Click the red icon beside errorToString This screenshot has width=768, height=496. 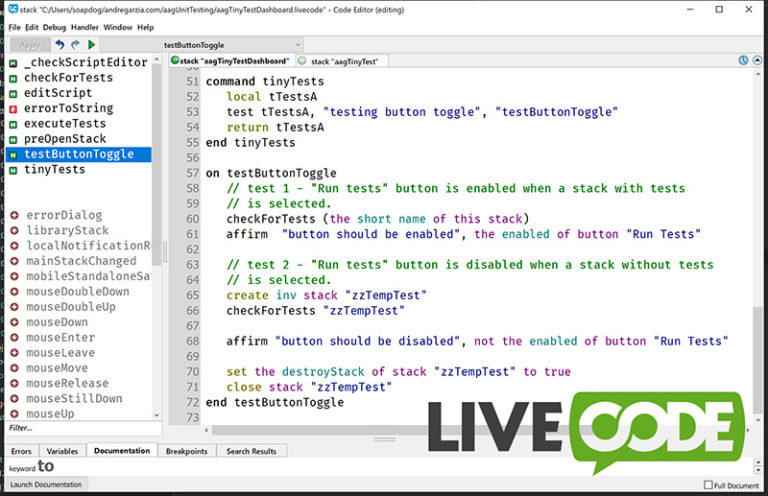(12, 108)
